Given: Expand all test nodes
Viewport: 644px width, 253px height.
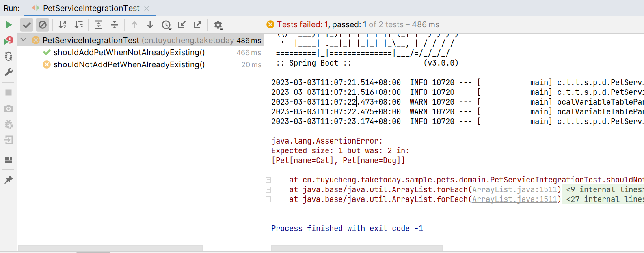Looking at the screenshot, I should pyautogui.click(x=99, y=25).
